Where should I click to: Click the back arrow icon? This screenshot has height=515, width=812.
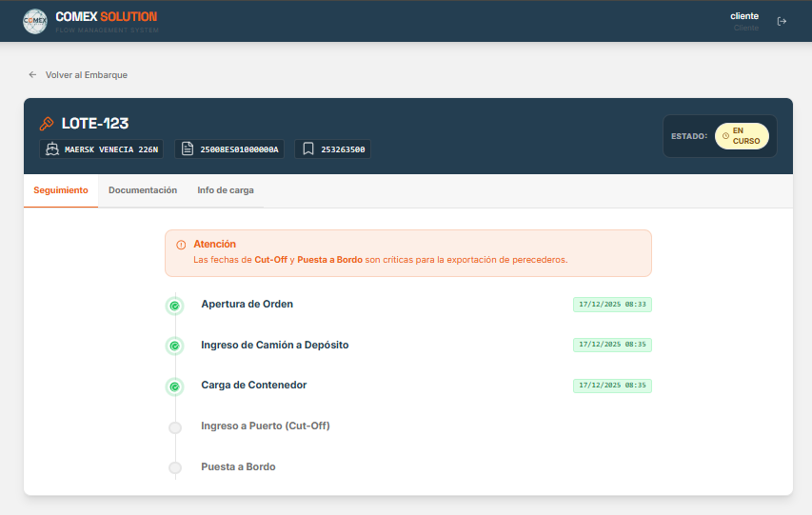click(32, 74)
